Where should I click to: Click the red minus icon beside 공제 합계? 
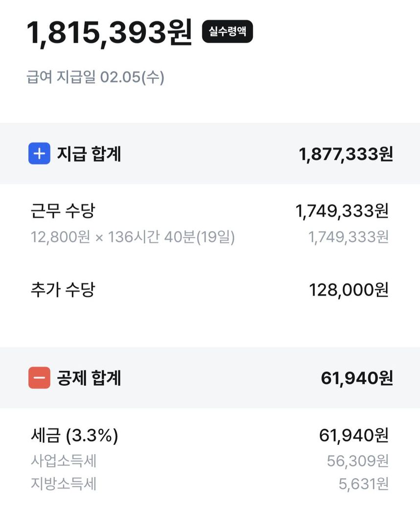pyautogui.click(x=39, y=377)
